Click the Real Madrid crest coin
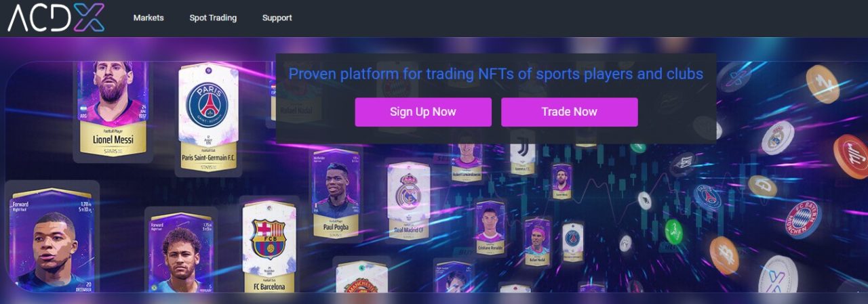The width and height of the screenshot is (868, 304). tap(777, 137)
